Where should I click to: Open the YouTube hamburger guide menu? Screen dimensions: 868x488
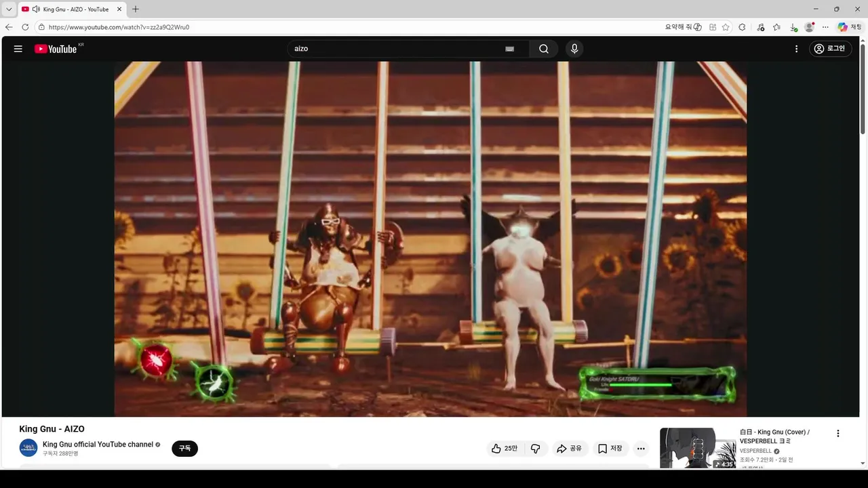point(18,49)
